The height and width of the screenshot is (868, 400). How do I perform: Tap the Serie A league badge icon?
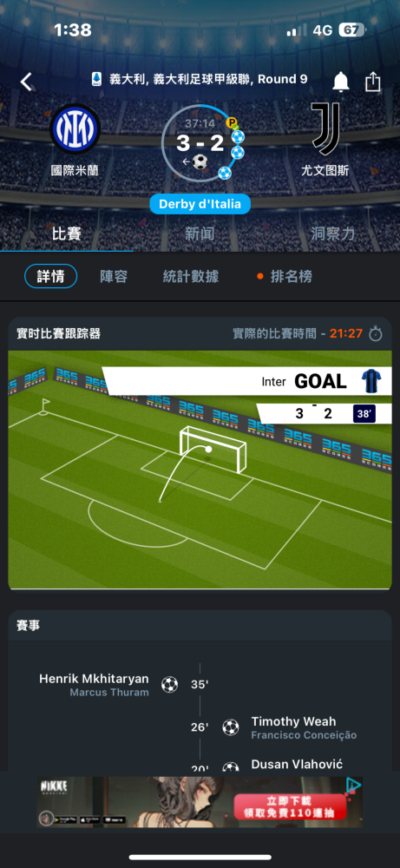pos(97,79)
